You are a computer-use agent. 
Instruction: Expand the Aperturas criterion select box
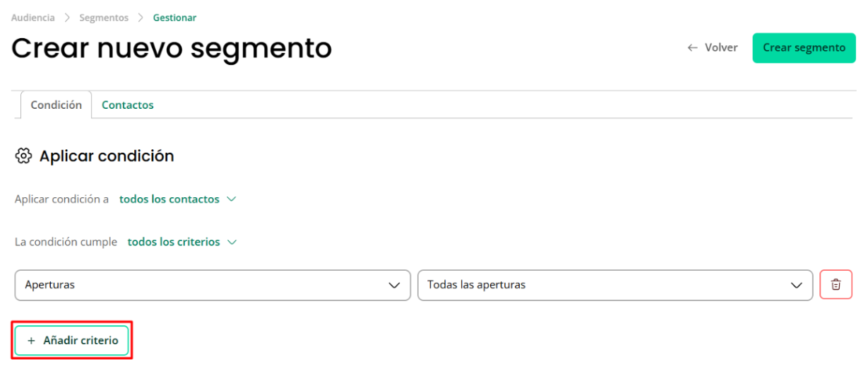(213, 285)
